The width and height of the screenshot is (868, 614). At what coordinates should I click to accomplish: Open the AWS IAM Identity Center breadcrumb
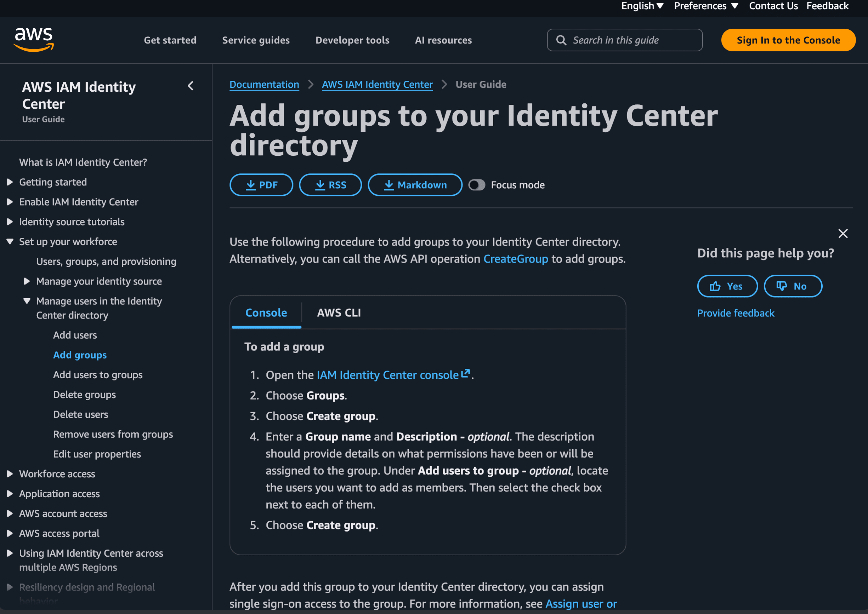[x=377, y=84]
